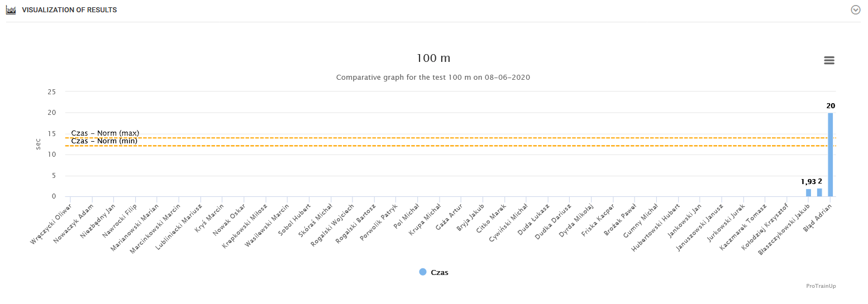Toggle the Czas series in the legend
Image resolution: width=868 pixels, height=304 pixels.
439,273
